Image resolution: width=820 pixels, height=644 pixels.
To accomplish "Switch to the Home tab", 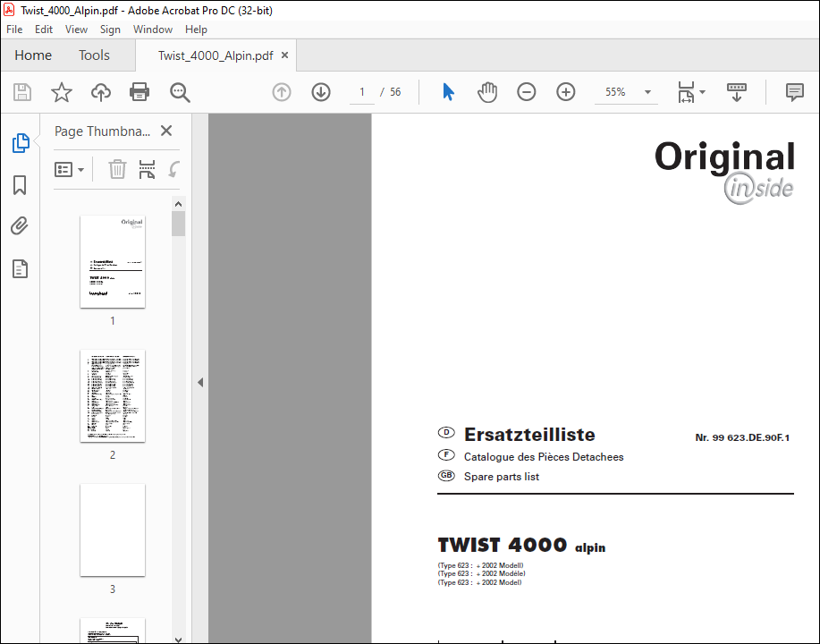I will click(33, 55).
